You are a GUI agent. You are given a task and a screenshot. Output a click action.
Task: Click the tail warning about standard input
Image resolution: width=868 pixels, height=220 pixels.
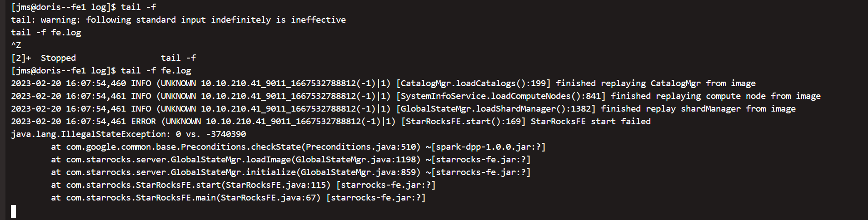click(178, 20)
